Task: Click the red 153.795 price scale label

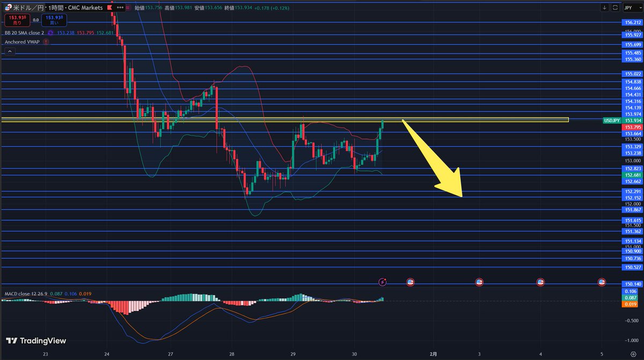Action: [x=632, y=127]
